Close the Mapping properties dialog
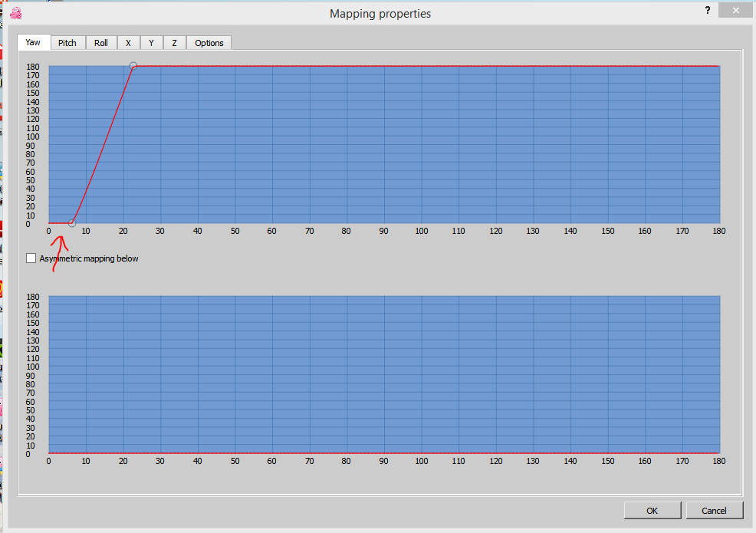 tap(736, 10)
